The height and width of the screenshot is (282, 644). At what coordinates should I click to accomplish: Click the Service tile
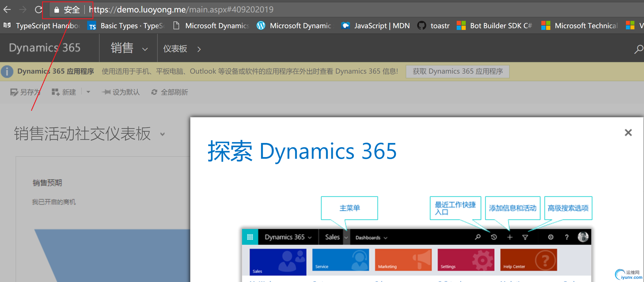click(340, 260)
